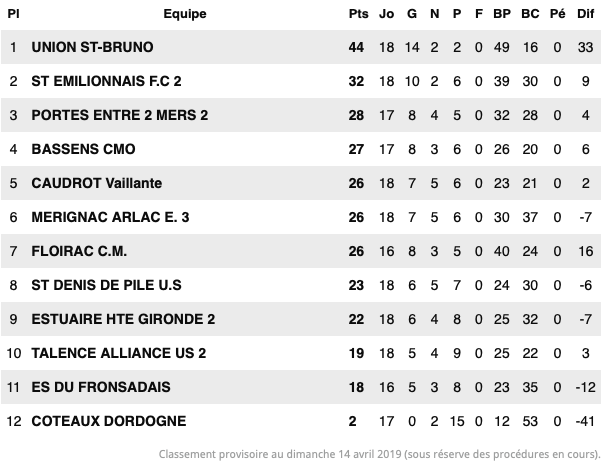Open TALENCE ALLIANCE US 2 entry
Screen dimensions: 612x466
119,353
